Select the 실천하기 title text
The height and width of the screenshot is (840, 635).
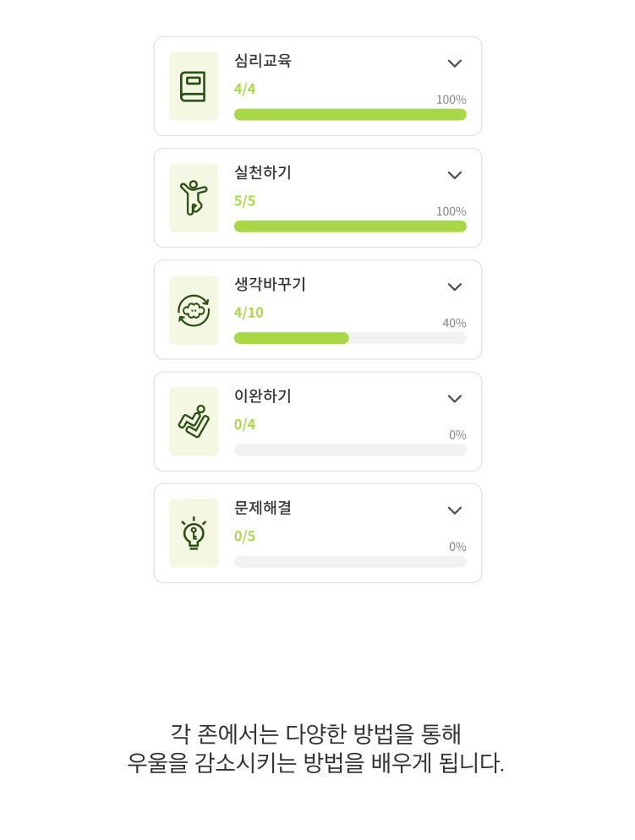[x=263, y=172]
